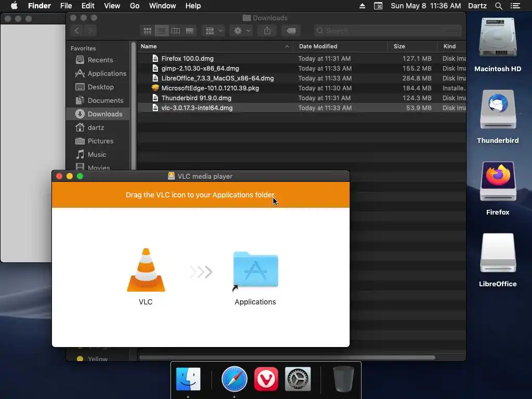This screenshot has width=532, height=399.
Task: Select the Firefox mounted disk on desktop
Action: pyautogui.click(x=498, y=181)
